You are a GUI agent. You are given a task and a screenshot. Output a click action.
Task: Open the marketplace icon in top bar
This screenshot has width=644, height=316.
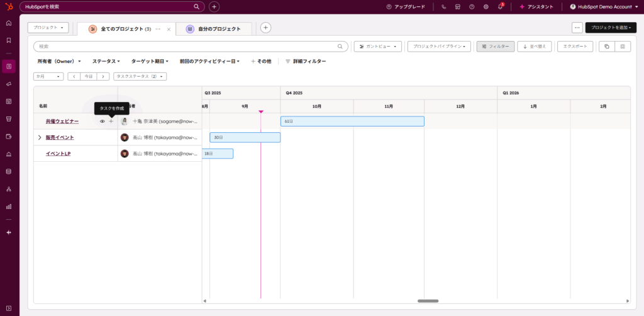(x=458, y=7)
